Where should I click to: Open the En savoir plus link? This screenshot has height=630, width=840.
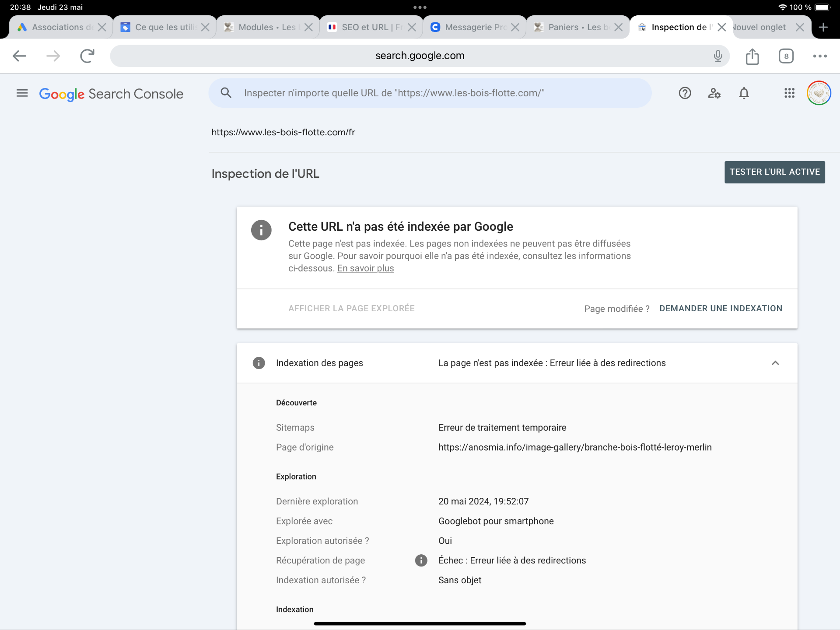point(365,268)
